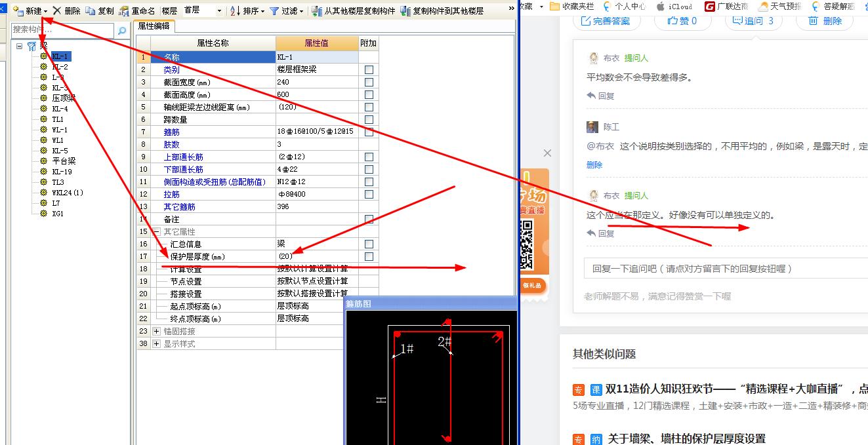Click the 追问 3 button

[754, 20]
